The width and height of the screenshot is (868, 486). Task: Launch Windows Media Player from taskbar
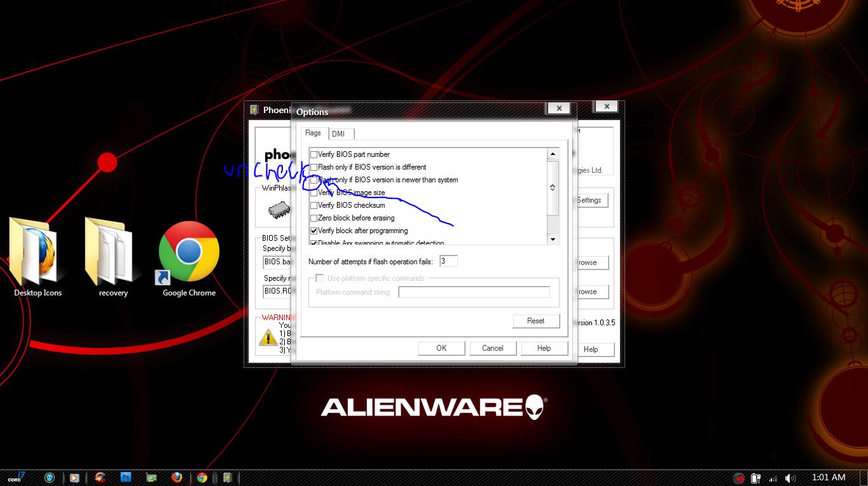click(74, 478)
